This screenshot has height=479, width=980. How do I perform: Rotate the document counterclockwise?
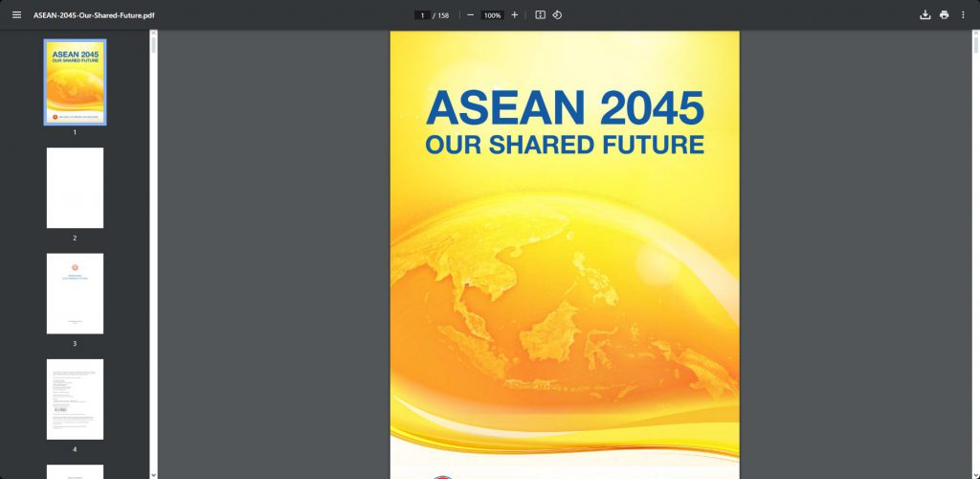[558, 15]
